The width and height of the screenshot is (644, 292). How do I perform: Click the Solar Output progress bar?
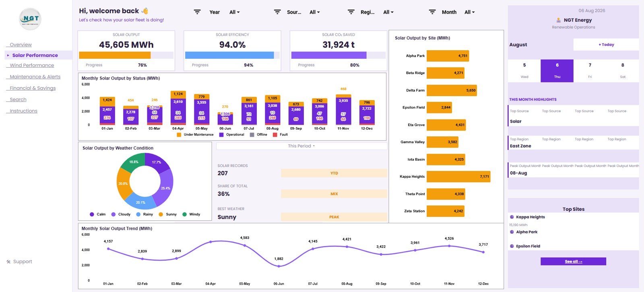[x=126, y=55]
